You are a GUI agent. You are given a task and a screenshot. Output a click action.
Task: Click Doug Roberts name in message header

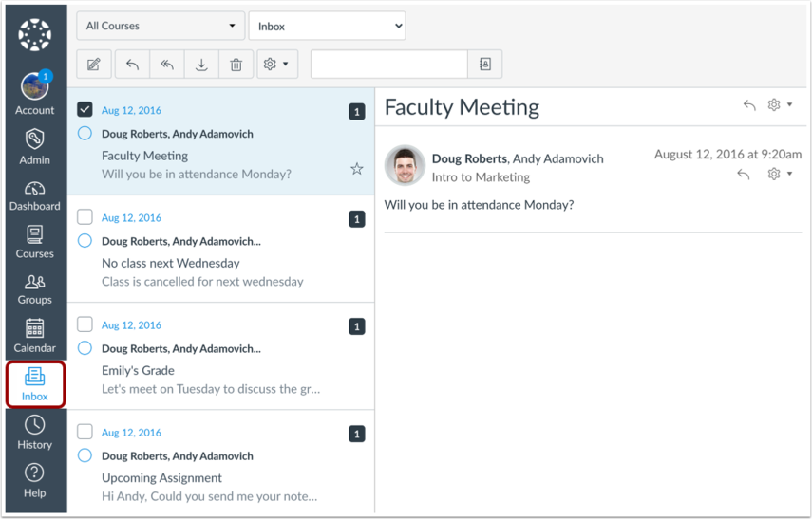coord(469,158)
